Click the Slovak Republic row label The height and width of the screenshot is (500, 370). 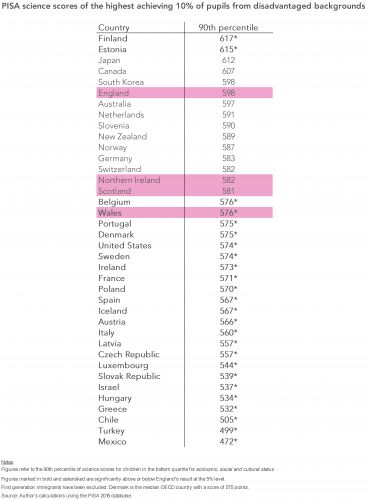pyautogui.click(x=129, y=376)
